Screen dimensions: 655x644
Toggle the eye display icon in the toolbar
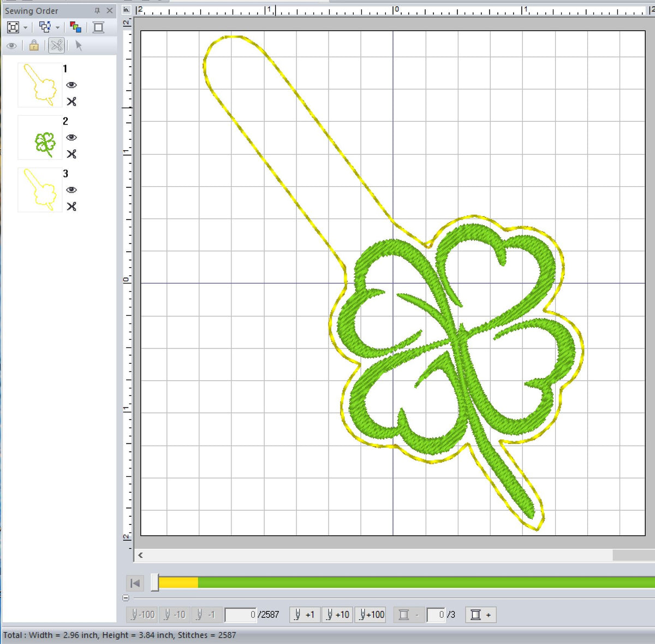[11, 46]
